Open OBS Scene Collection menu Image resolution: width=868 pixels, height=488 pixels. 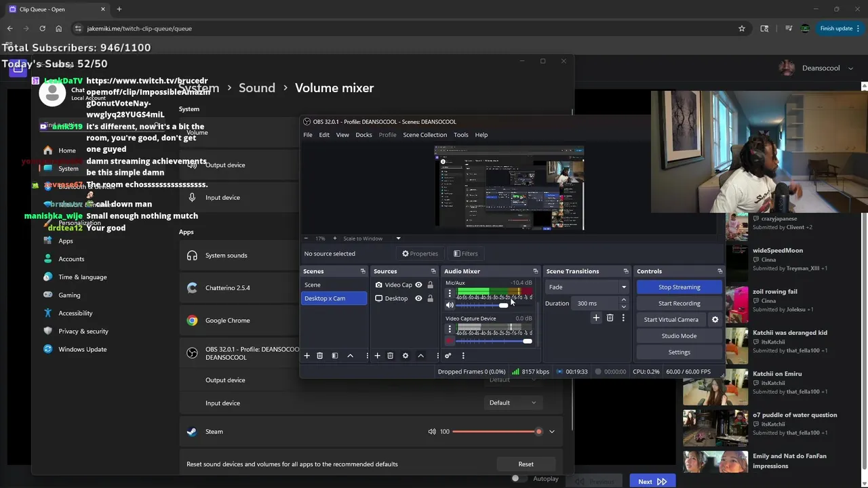click(x=425, y=135)
